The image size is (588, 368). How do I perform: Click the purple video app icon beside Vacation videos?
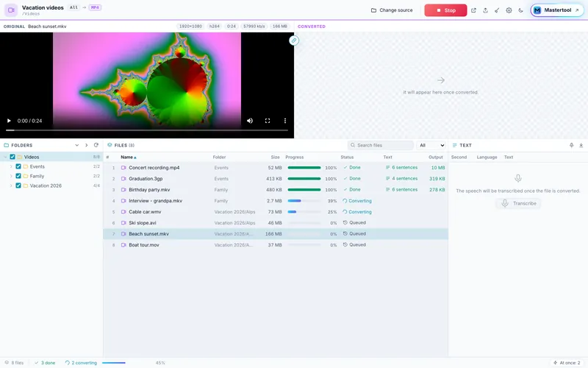pyautogui.click(x=11, y=10)
